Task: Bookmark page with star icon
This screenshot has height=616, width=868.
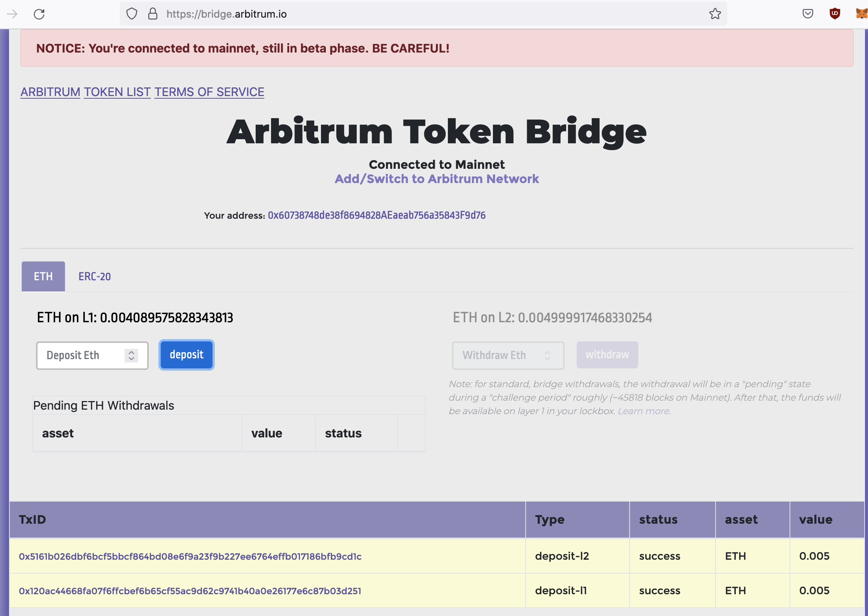Action: point(715,14)
